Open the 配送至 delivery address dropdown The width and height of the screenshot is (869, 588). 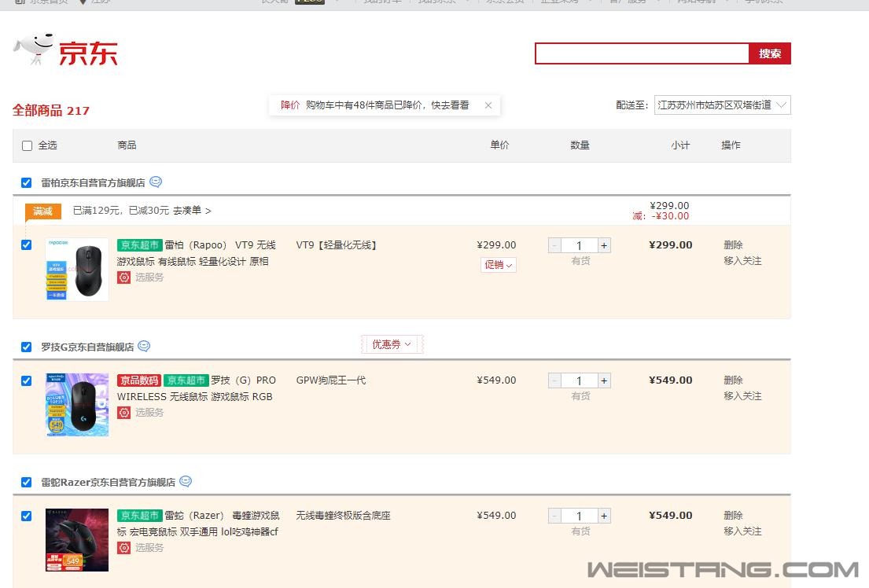click(x=722, y=105)
